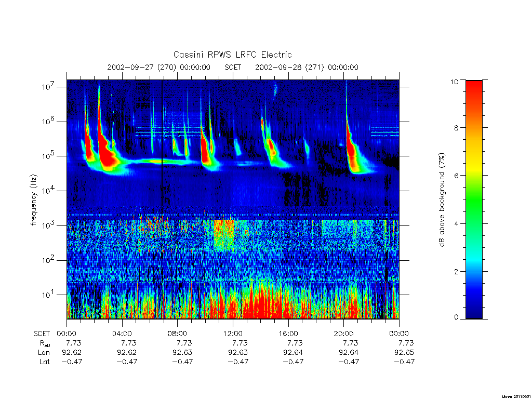This screenshot has width=532, height=399.
Task: Click the R_AU row label
Action: 44,343
